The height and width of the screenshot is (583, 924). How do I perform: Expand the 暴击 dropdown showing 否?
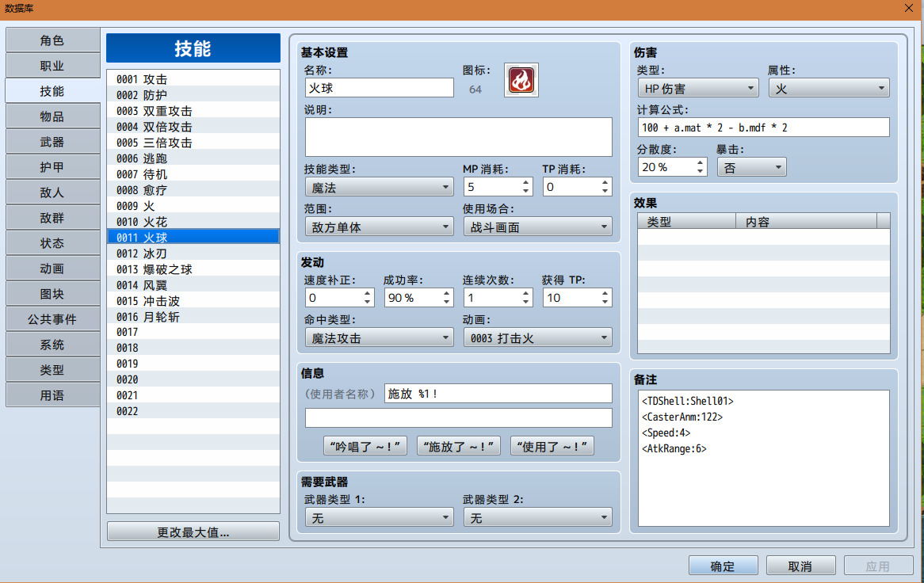(751, 167)
